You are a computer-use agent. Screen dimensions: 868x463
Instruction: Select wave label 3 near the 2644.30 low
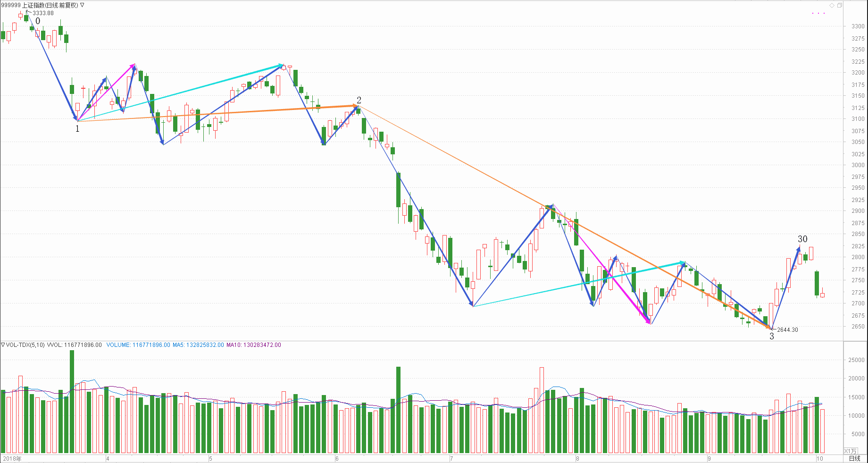772,337
